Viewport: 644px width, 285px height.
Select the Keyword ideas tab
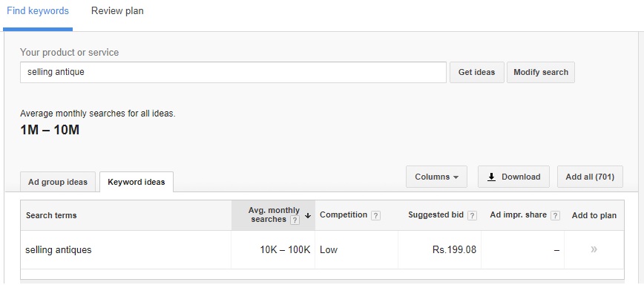pos(137,182)
